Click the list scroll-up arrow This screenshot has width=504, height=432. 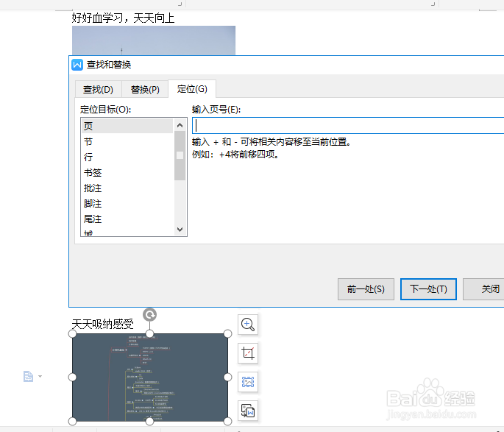coord(180,125)
